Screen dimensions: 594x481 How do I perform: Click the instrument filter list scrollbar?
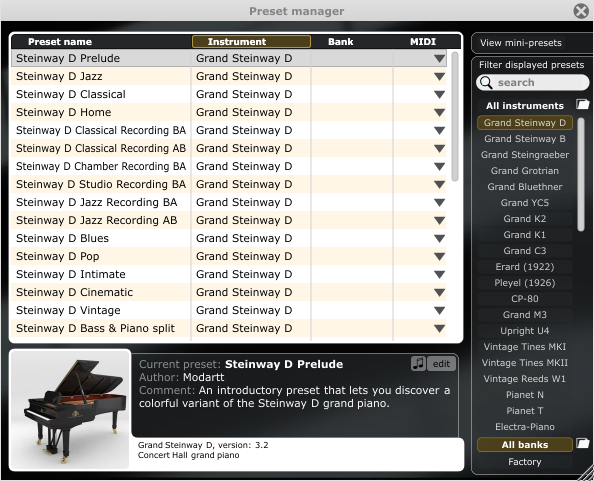click(581, 174)
